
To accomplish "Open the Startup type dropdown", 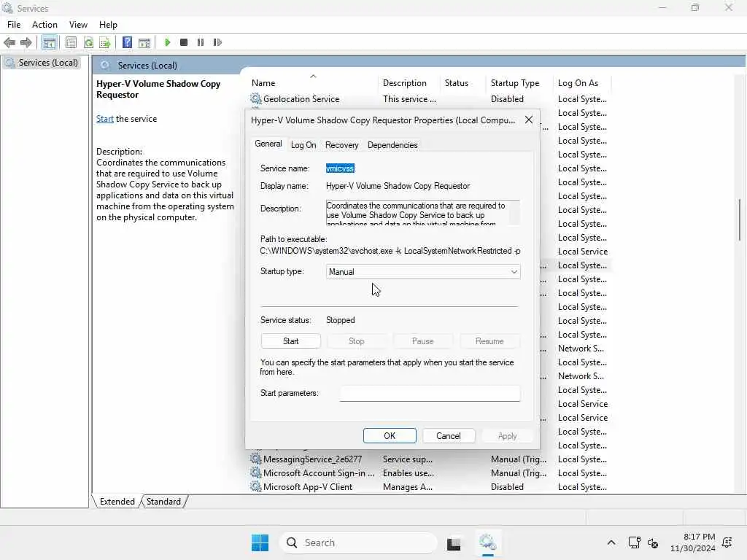I will point(423,272).
